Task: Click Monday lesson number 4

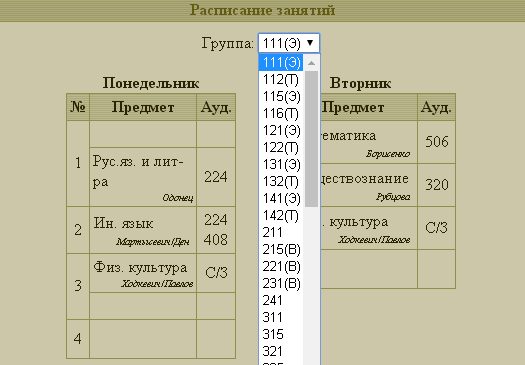Action: tap(78, 339)
